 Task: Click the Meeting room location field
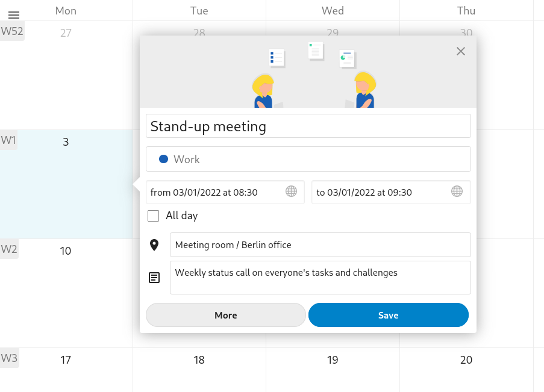coord(320,245)
